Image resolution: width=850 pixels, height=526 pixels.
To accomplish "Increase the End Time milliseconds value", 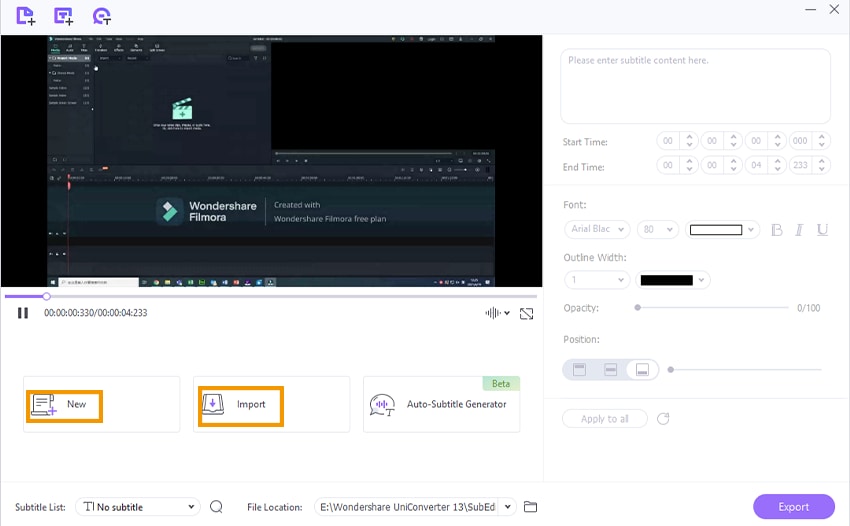I will pyautogui.click(x=822, y=161).
